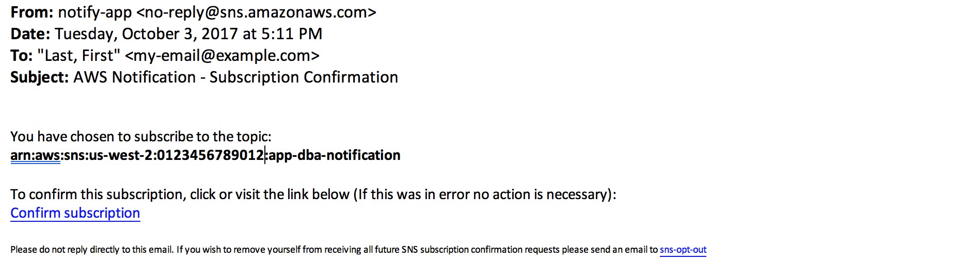Click the arn:aws underlined text

[35, 155]
